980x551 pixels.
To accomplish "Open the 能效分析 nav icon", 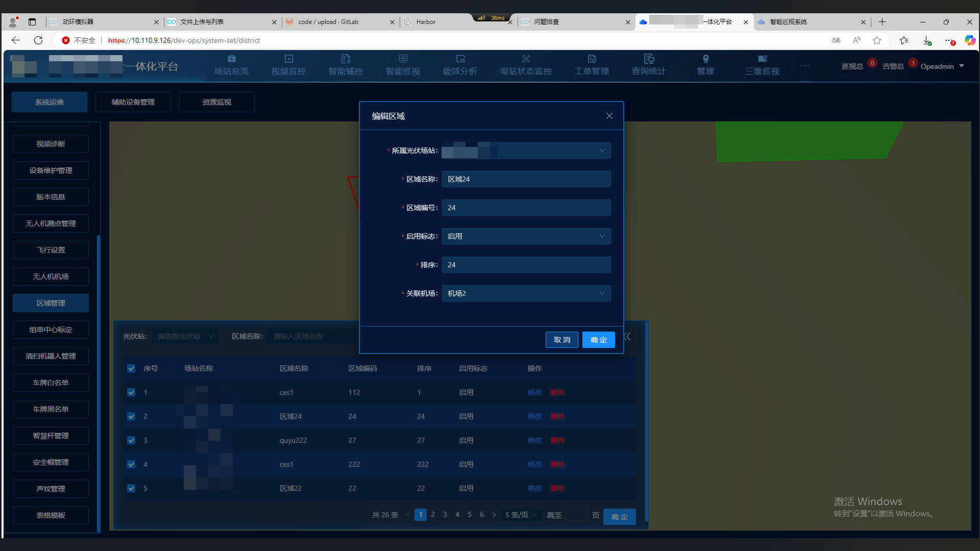I will [460, 59].
